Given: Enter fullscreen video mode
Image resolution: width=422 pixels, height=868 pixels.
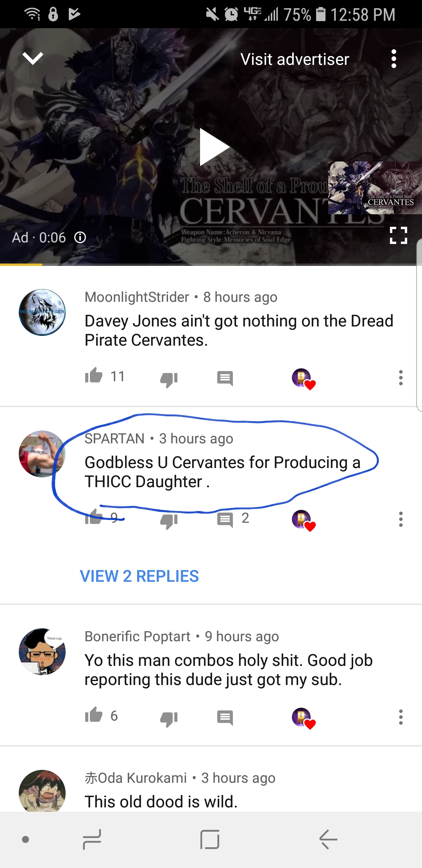Looking at the screenshot, I should tap(399, 235).
